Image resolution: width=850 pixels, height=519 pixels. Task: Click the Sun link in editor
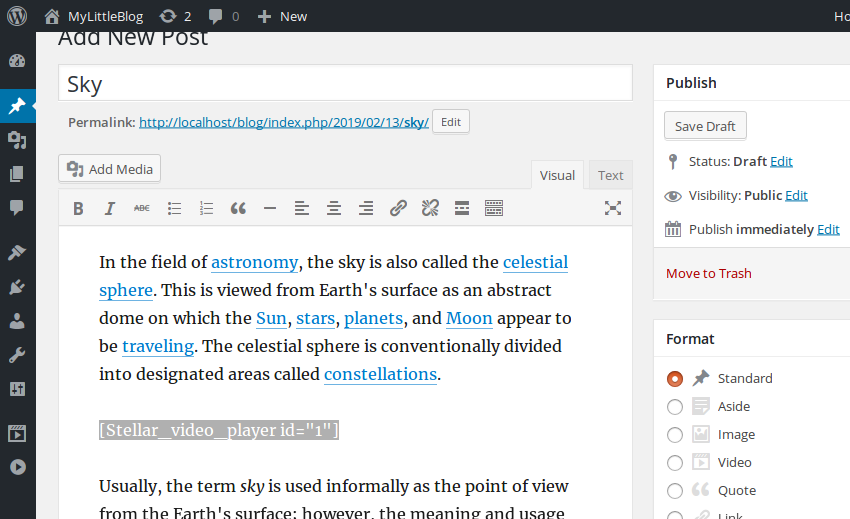(x=271, y=318)
